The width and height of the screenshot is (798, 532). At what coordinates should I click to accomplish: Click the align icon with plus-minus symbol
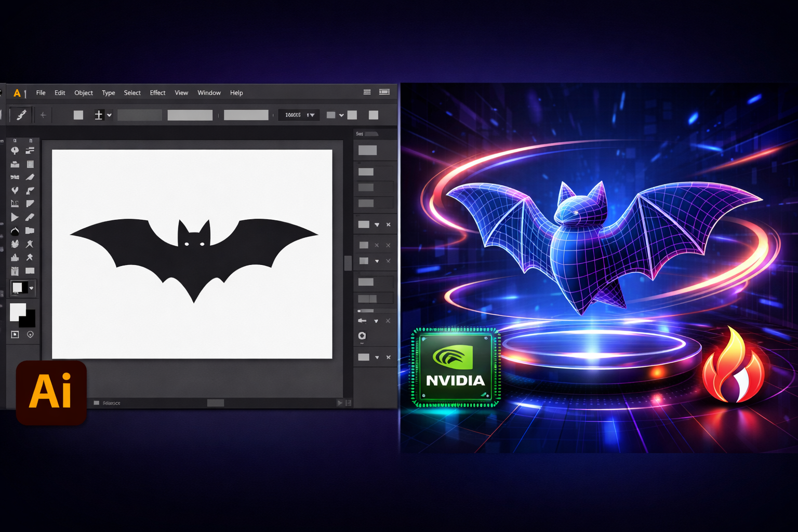(99, 115)
